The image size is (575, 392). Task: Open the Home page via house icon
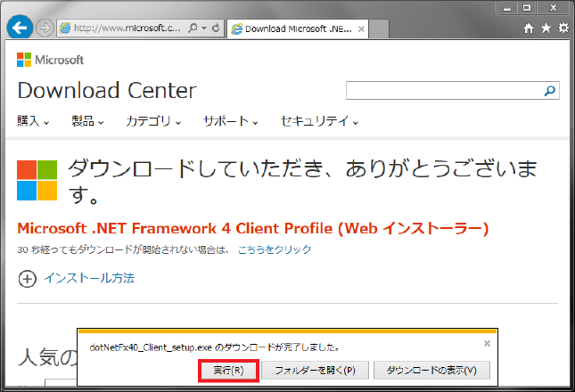(529, 28)
